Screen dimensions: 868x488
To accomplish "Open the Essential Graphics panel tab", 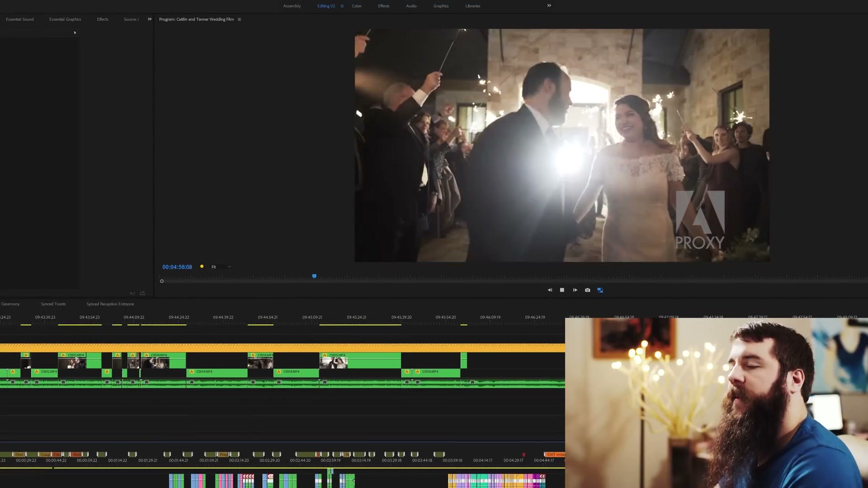I will 65,19.
